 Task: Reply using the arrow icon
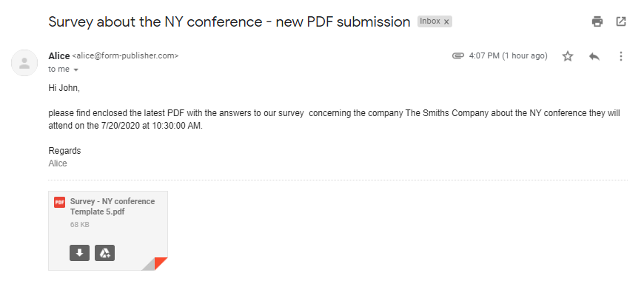point(594,56)
